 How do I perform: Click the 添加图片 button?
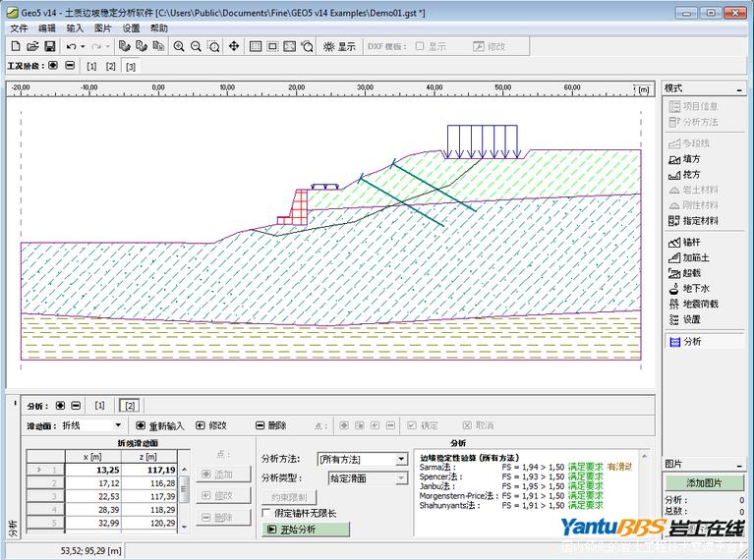point(702,483)
